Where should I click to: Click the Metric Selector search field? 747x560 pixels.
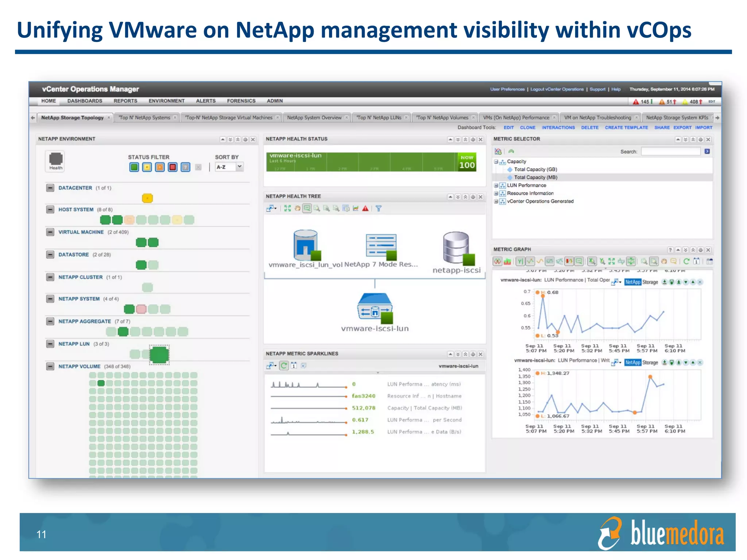tap(670, 151)
